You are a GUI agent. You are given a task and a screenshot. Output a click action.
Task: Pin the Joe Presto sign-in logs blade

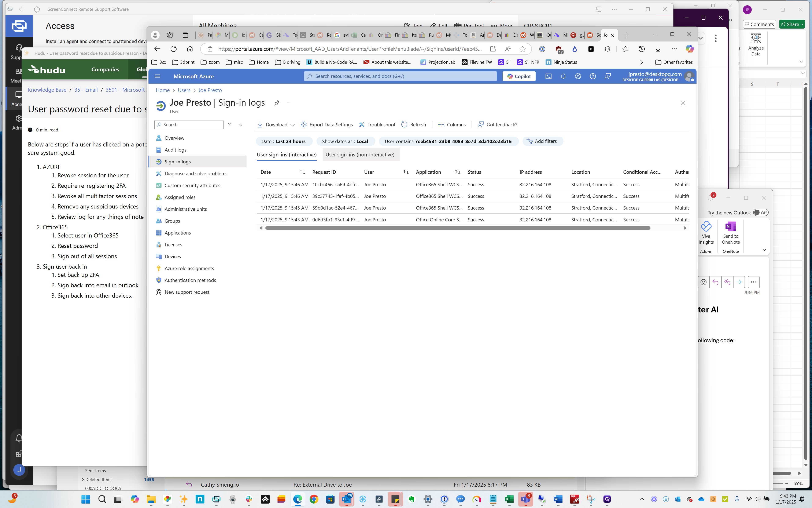(277, 103)
